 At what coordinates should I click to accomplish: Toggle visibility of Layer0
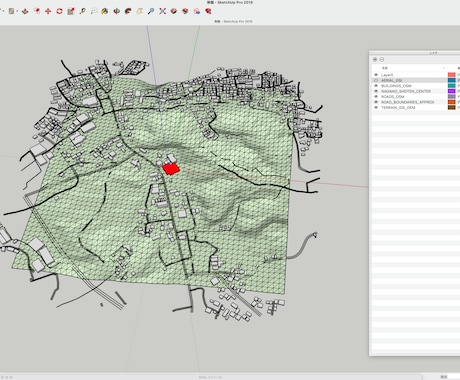pyautogui.click(x=376, y=75)
